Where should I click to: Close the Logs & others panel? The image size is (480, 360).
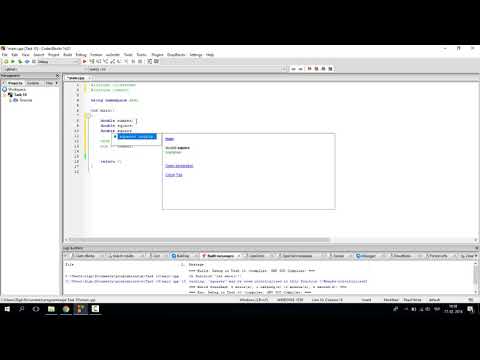[x=477, y=248]
